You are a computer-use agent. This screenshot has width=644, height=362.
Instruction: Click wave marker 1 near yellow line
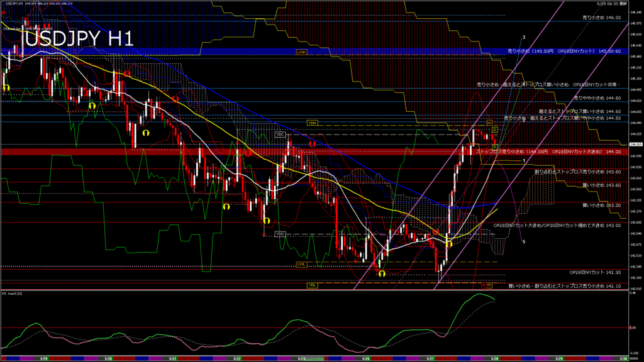[x=524, y=160]
